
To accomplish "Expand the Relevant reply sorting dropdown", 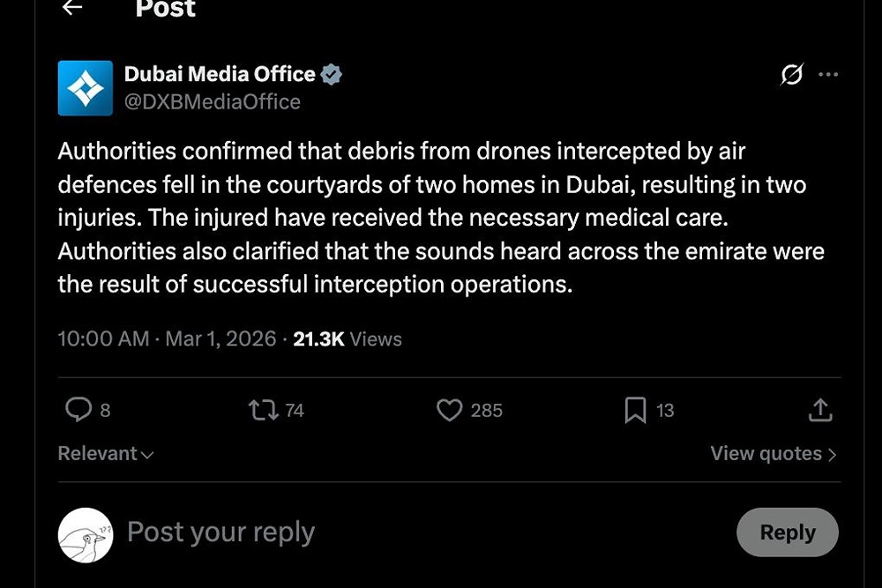I will tap(106, 454).
